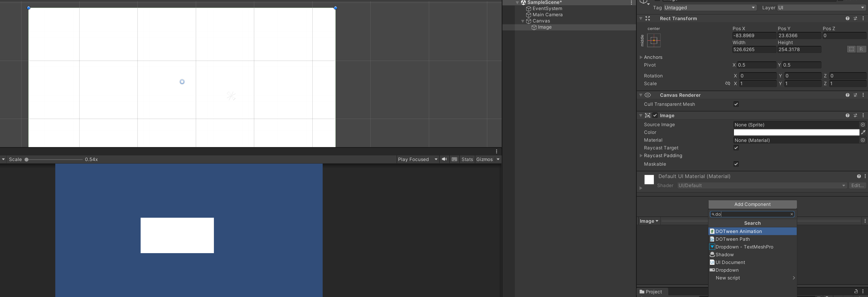This screenshot has width=868, height=297.
Task: Choose Shadow component in the list
Action: 724,255
